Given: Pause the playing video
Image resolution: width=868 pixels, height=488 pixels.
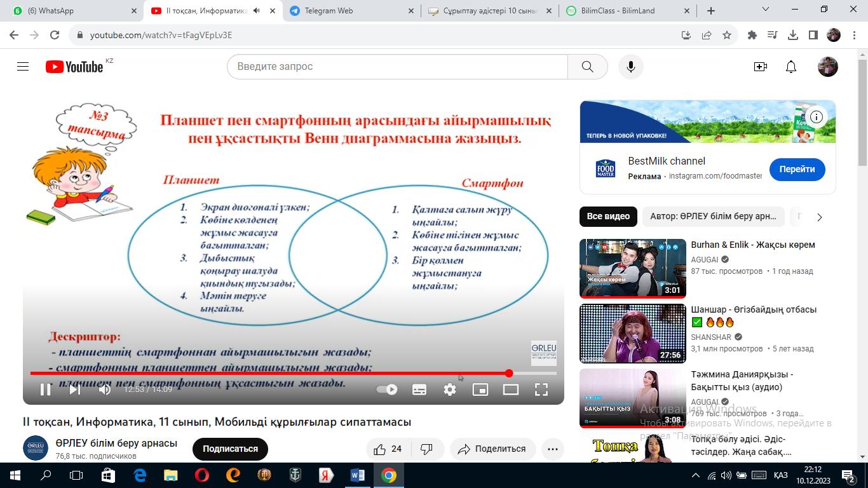Looking at the screenshot, I should pos(46,390).
